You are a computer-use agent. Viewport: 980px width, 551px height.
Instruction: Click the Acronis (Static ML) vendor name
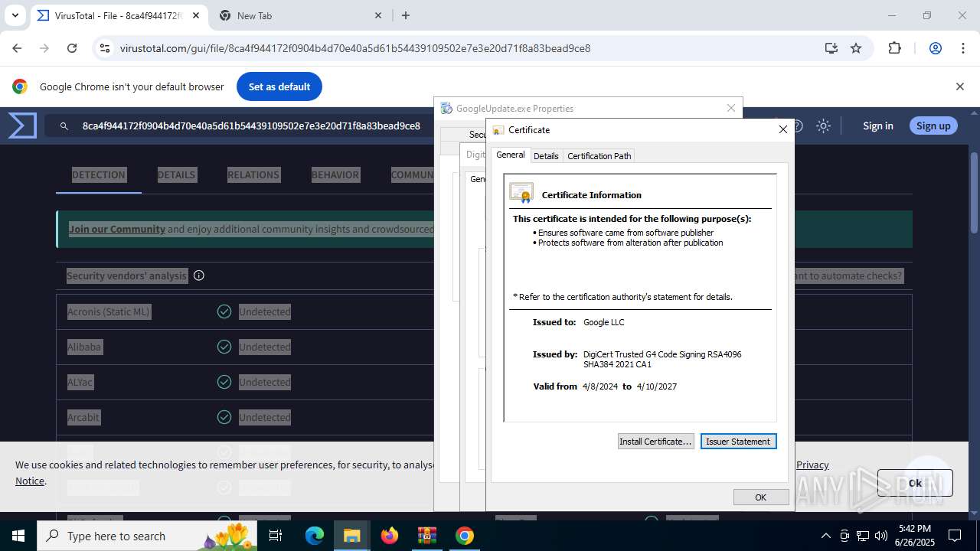point(109,311)
